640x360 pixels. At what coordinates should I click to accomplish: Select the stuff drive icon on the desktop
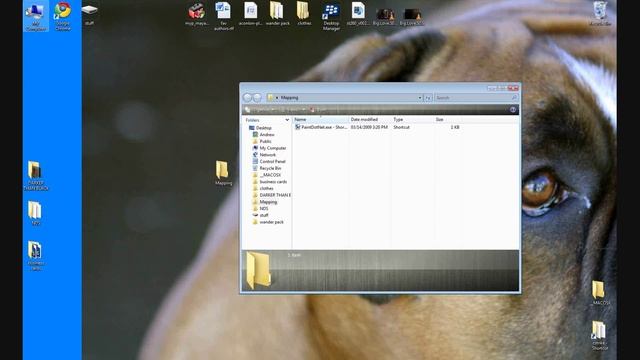pyautogui.click(x=89, y=14)
